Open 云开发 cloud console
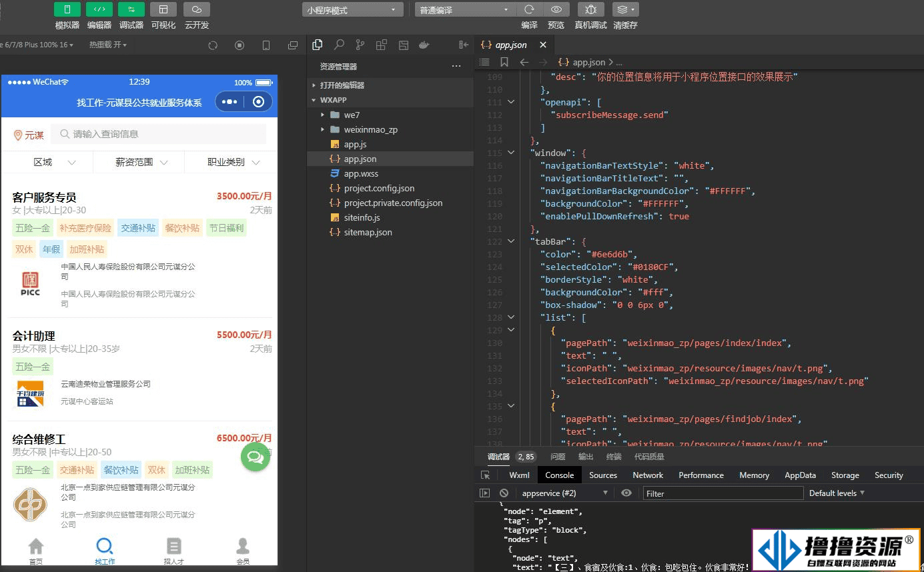This screenshot has width=924, height=572. (197, 9)
